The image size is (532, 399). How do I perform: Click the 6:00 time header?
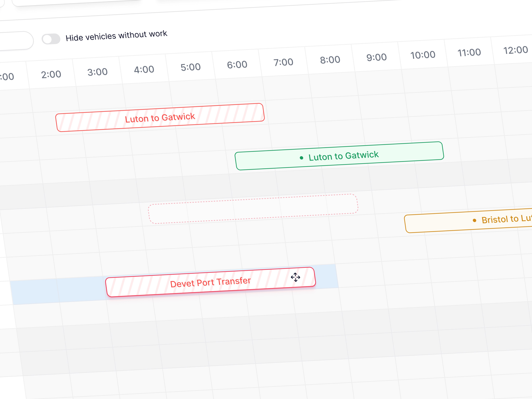coord(237,65)
